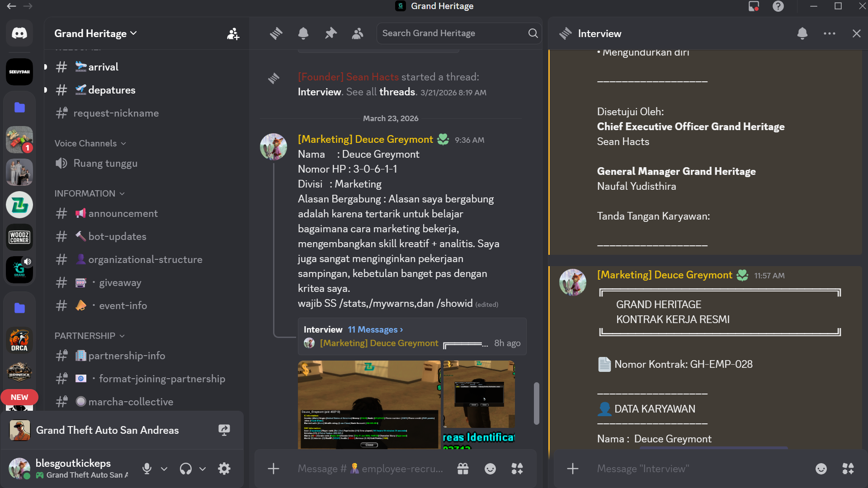This screenshot has height=488, width=868.
Task: Open Deuce Greymont's name at 9:36 AM
Action: [365, 139]
